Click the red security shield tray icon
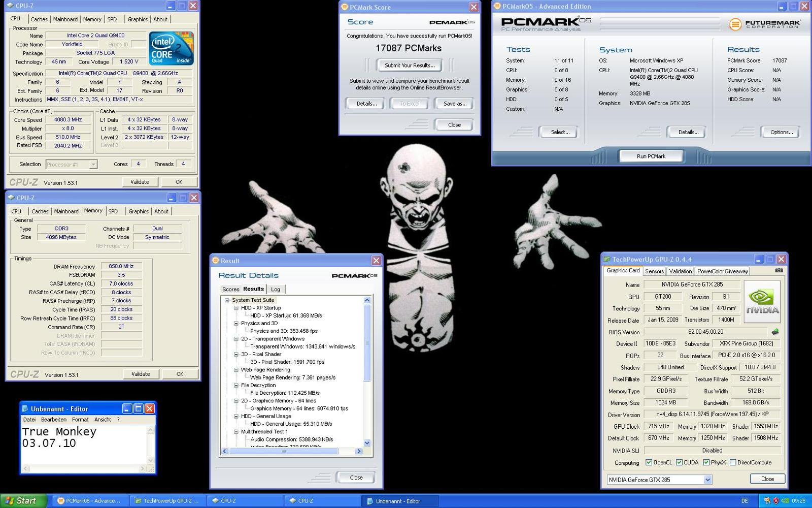The height and width of the screenshot is (508, 812). pyautogui.click(x=776, y=501)
